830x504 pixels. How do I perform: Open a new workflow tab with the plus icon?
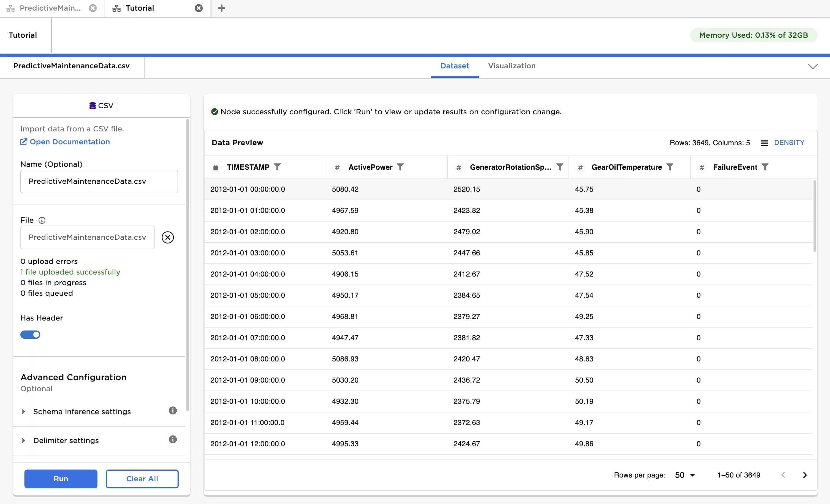pyautogui.click(x=221, y=8)
